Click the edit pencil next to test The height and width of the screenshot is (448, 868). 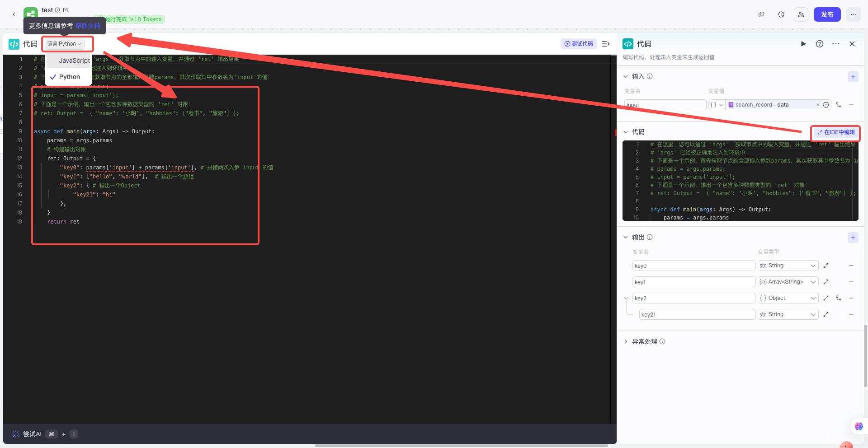pyautogui.click(x=66, y=10)
